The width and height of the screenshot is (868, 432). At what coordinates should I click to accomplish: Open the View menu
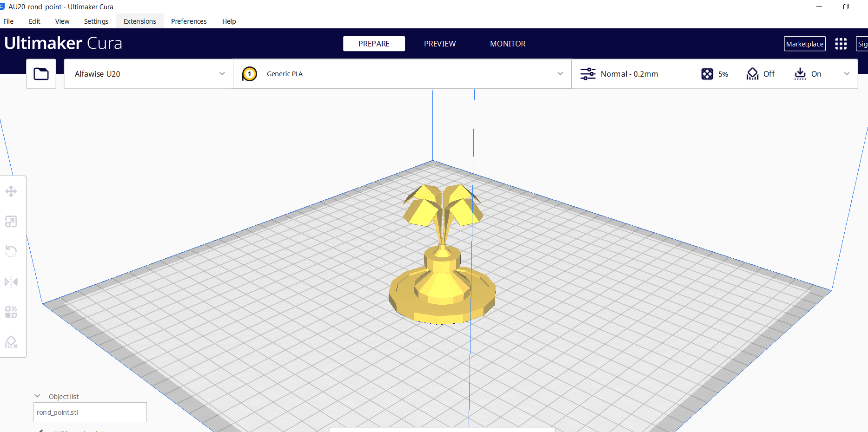point(62,21)
